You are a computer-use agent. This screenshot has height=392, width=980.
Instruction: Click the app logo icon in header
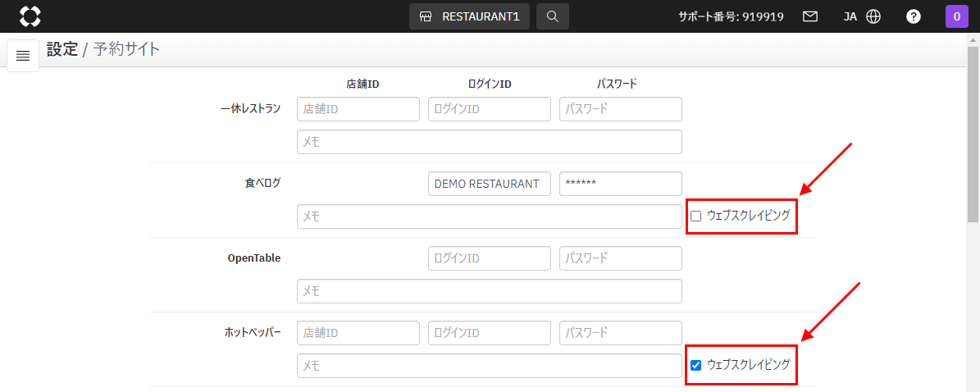pyautogui.click(x=30, y=16)
